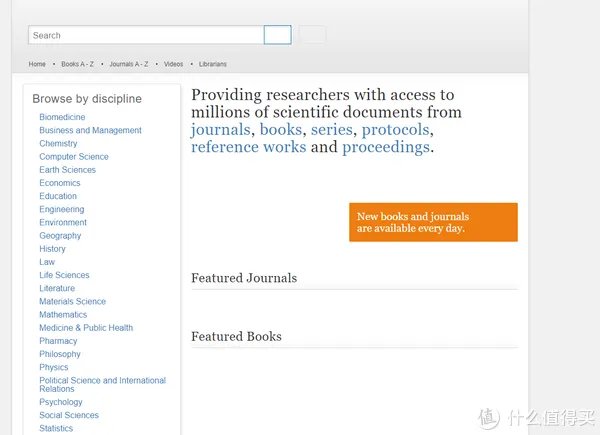This screenshot has height=435, width=600.
Task: Click the Search input field
Action: [x=146, y=35]
